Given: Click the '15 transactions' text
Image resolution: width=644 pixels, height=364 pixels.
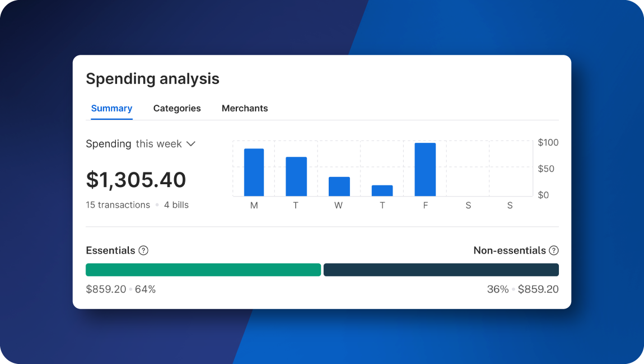Looking at the screenshot, I should 118,205.
